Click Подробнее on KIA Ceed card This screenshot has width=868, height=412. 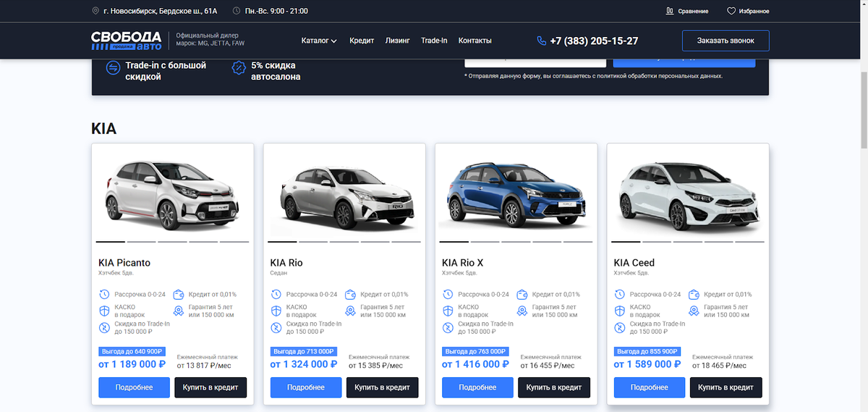[x=649, y=387]
